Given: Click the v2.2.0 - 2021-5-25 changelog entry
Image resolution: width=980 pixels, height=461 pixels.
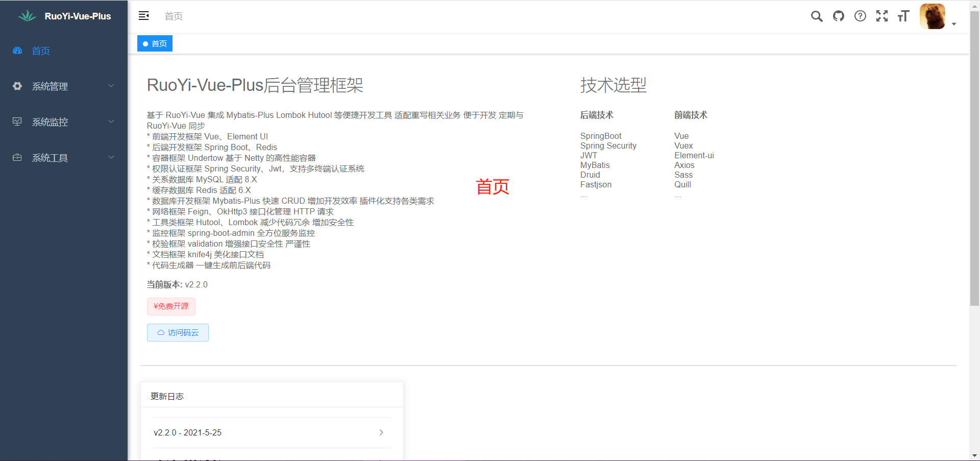Looking at the screenshot, I should pyautogui.click(x=272, y=432).
